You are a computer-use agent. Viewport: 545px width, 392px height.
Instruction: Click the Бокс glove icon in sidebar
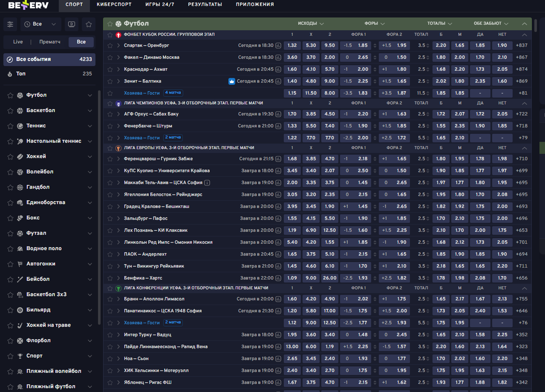tap(20, 218)
